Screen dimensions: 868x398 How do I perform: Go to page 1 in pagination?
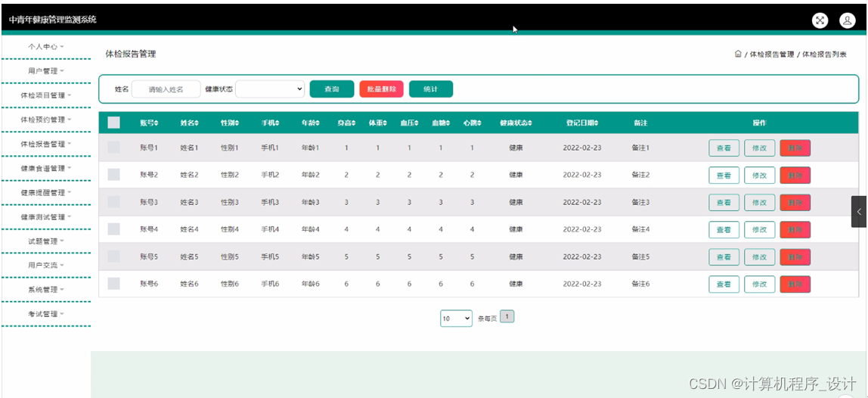point(507,316)
